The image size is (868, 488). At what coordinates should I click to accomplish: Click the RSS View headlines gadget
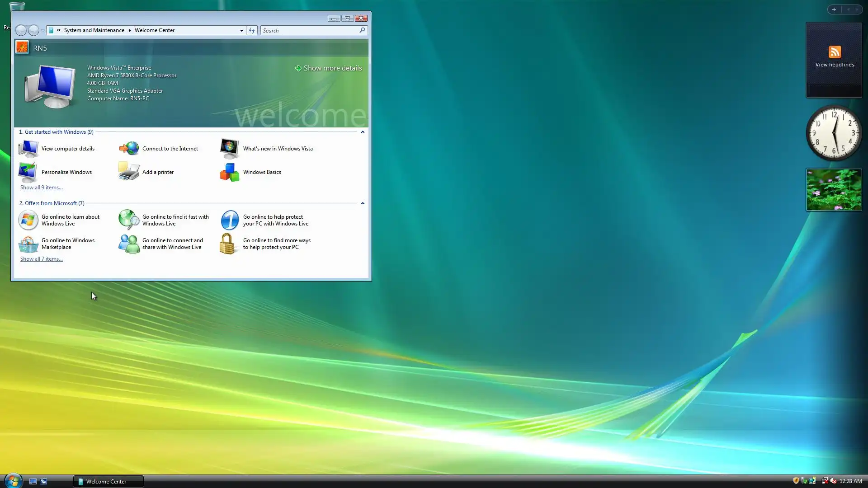click(834, 56)
